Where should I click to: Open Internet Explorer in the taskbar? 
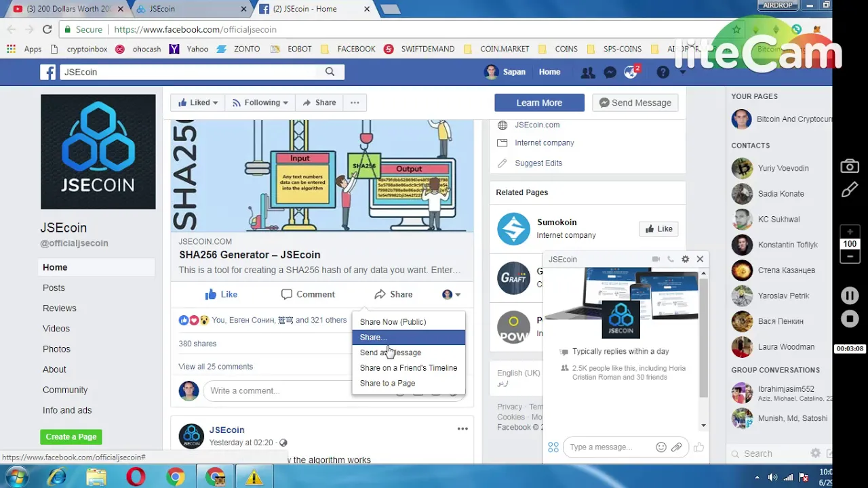pyautogui.click(x=57, y=477)
